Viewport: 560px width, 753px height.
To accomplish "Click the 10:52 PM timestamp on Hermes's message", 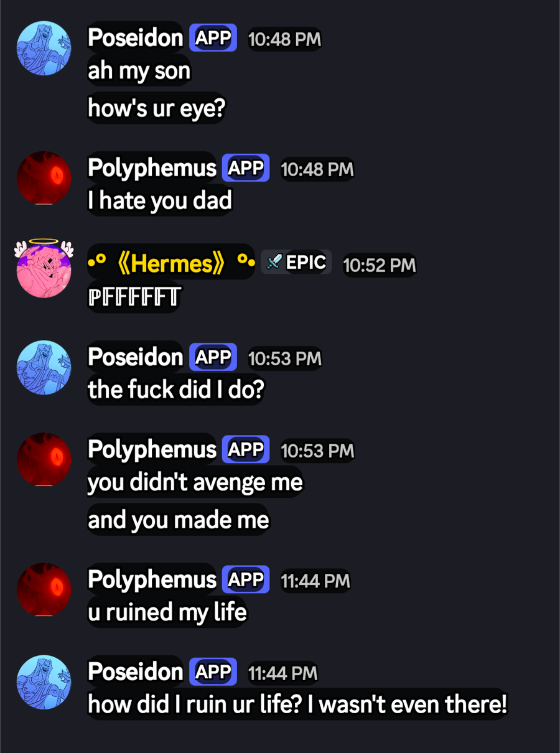I will tap(379, 265).
